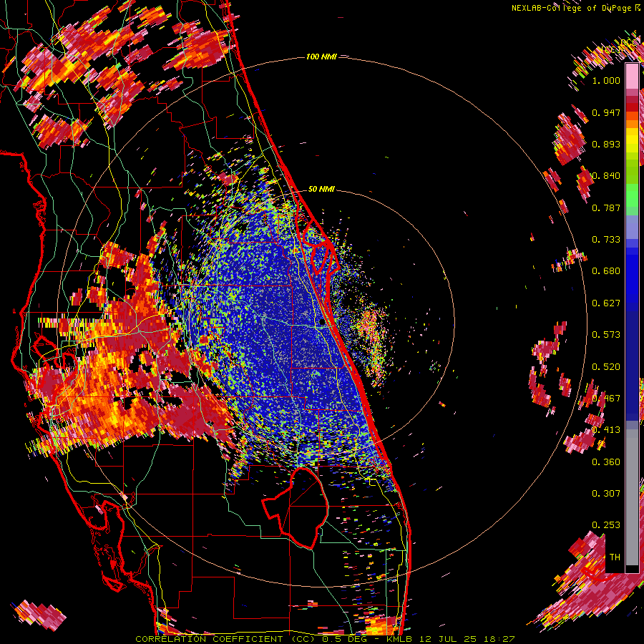Click the 1.000 value on the color scale
Screen dimensions: 644x644
[606, 80]
